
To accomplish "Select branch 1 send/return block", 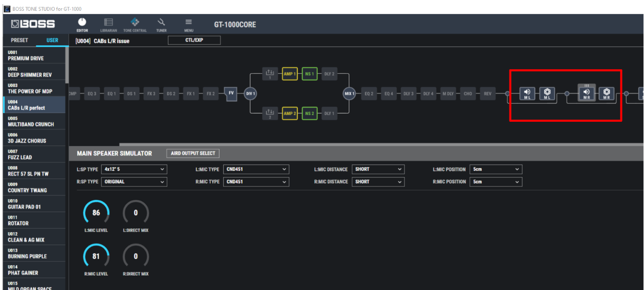I will coord(270,74).
